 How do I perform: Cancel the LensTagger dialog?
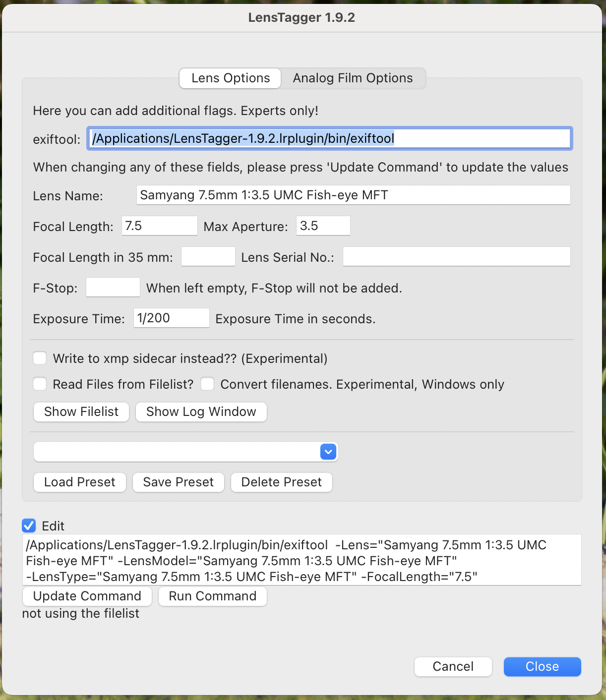click(453, 667)
